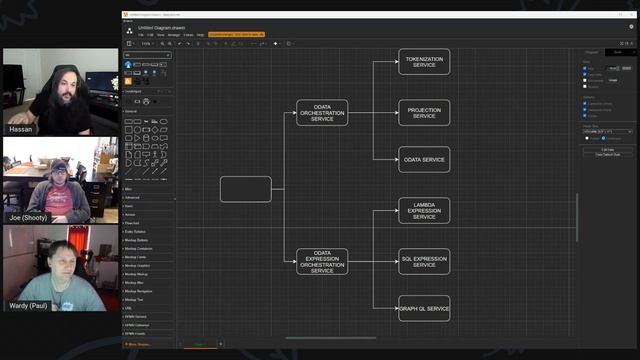The image size is (640, 360).
Task: Toggle the Grid checkbox
Action: (585, 68)
